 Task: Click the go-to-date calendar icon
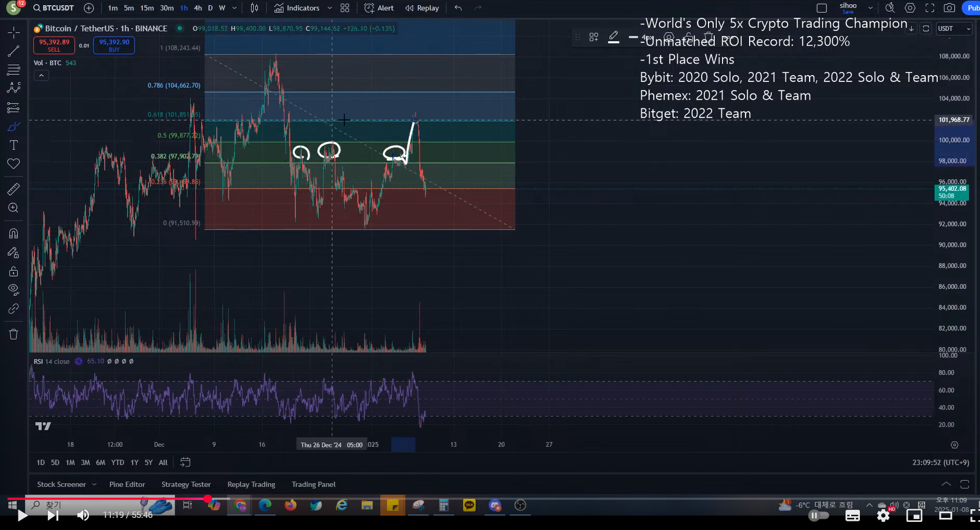coord(185,462)
